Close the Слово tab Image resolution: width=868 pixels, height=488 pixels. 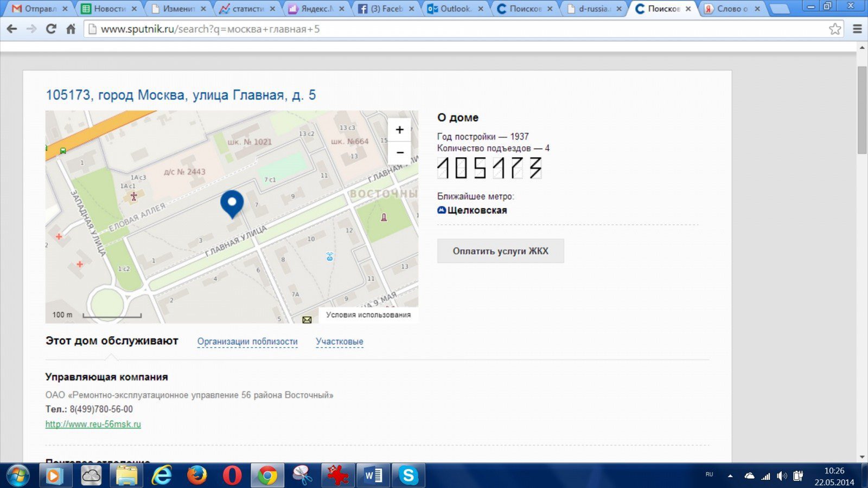[x=757, y=9]
